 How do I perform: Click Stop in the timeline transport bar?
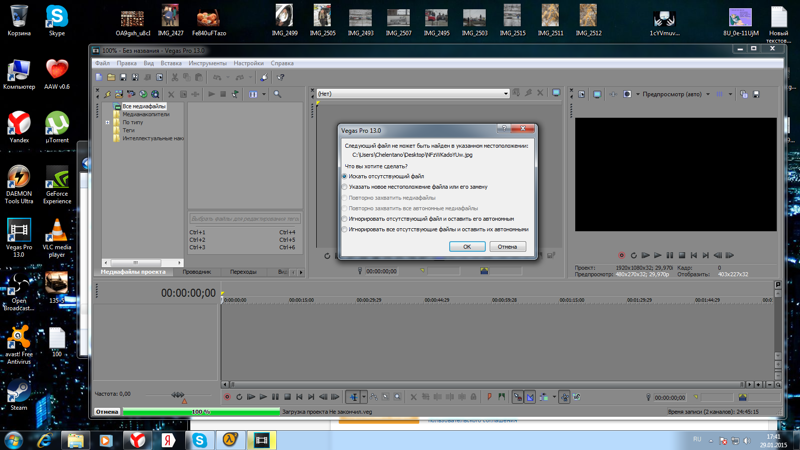(287, 397)
